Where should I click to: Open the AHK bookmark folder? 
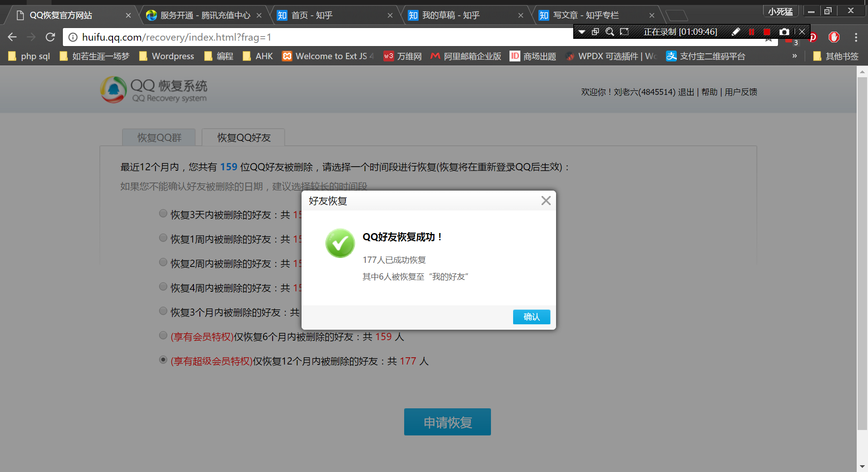258,56
